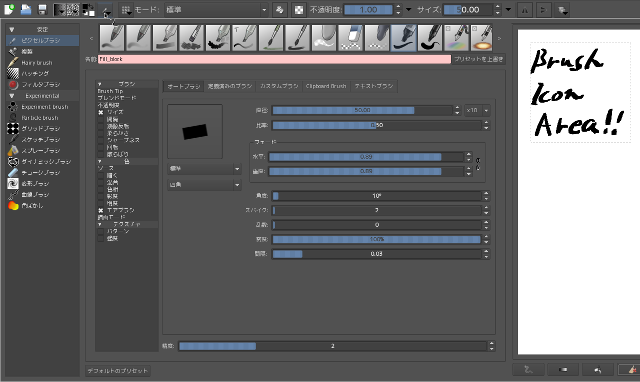
Task: Click the save document icon
Action: (42, 9)
